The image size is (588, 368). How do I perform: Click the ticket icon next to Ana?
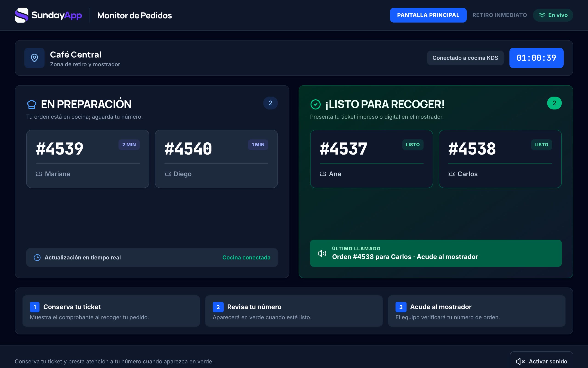[x=323, y=174]
